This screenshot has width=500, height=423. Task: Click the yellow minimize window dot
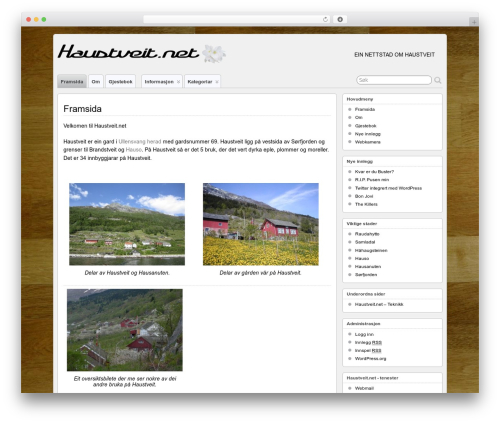[x=36, y=19]
